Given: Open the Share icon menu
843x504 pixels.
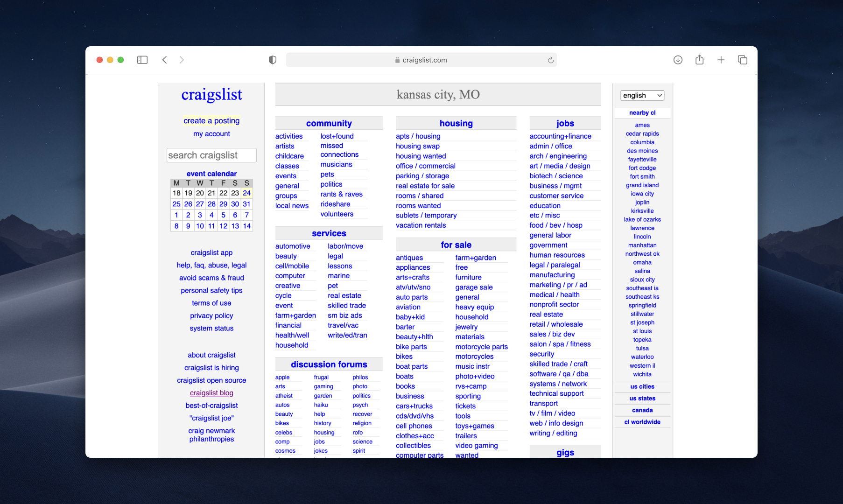Looking at the screenshot, I should click(x=699, y=60).
